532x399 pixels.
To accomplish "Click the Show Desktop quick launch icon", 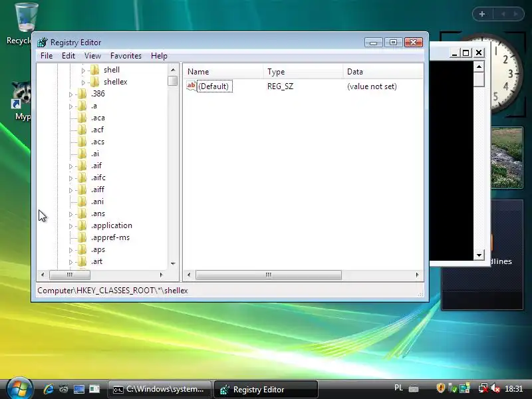I will tap(78, 389).
